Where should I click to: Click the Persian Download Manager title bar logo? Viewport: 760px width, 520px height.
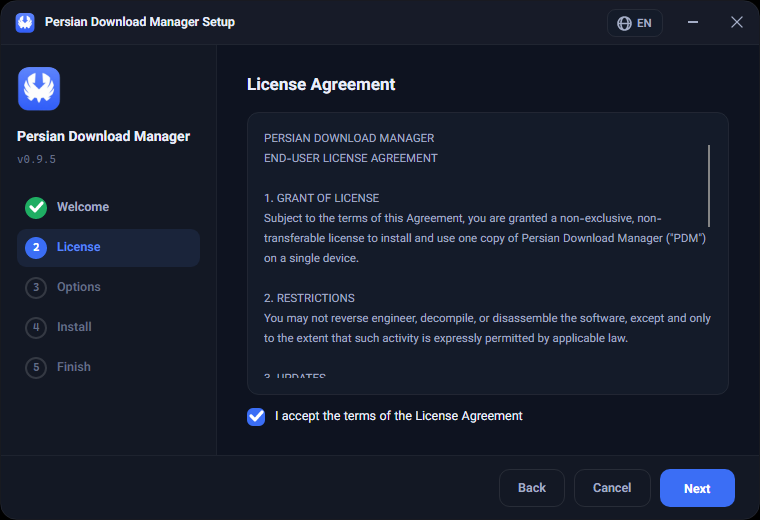pos(25,22)
